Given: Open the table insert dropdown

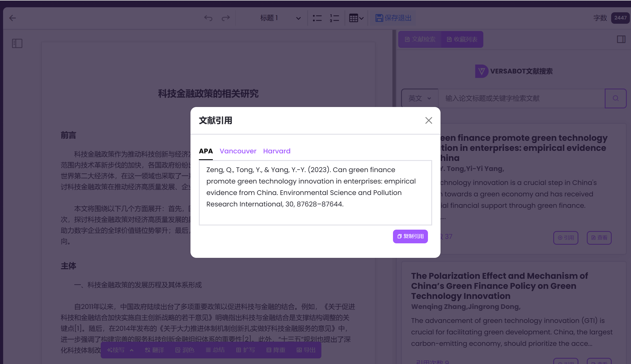Looking at the screenshot, I should click(x=356, y=18).
